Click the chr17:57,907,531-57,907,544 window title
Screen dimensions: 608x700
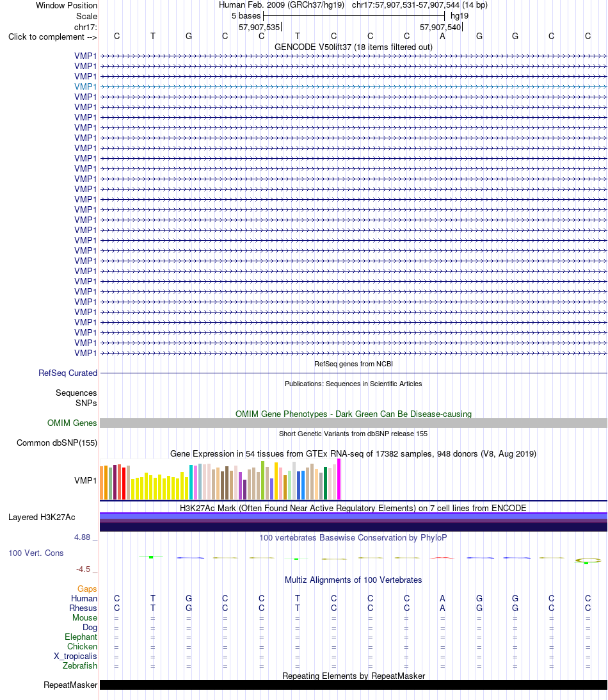pos(419,5)
